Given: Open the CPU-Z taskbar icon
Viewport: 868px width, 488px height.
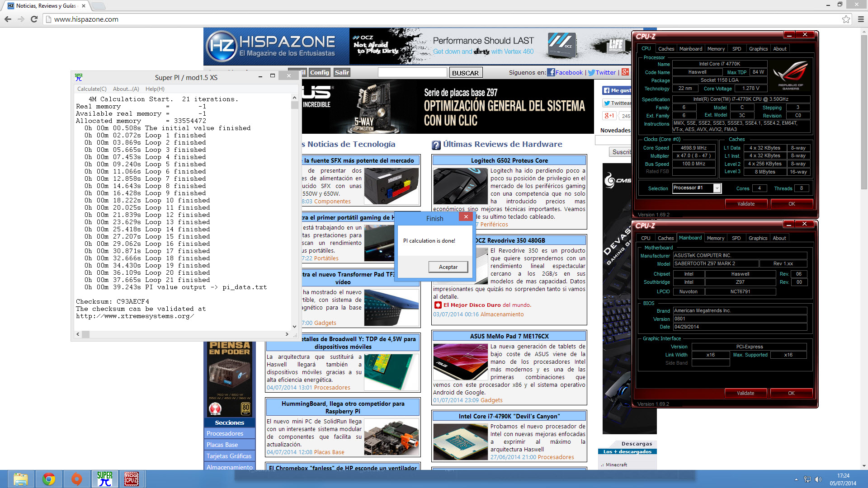Looking at the screenshot, I should tap(132, 479).
